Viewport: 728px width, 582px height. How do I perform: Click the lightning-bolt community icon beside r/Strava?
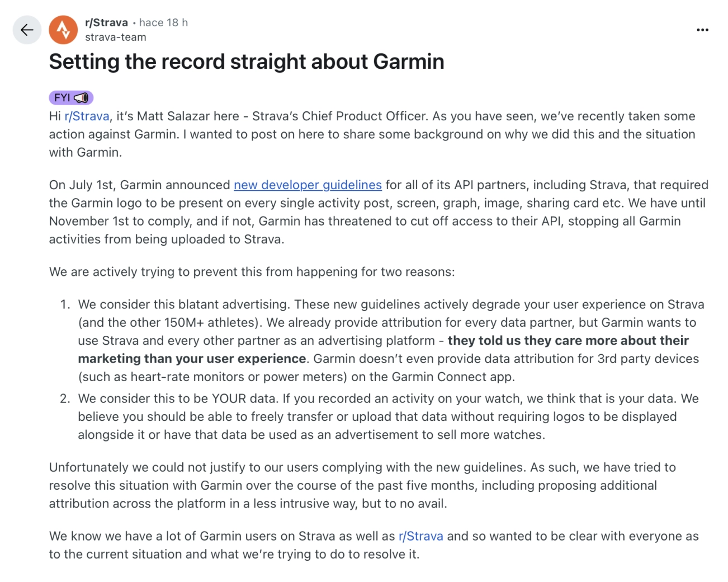(x=63, y=30)
